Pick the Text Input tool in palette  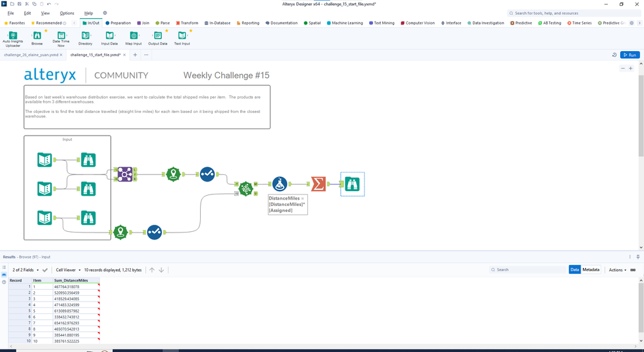[x=182, y=38]
